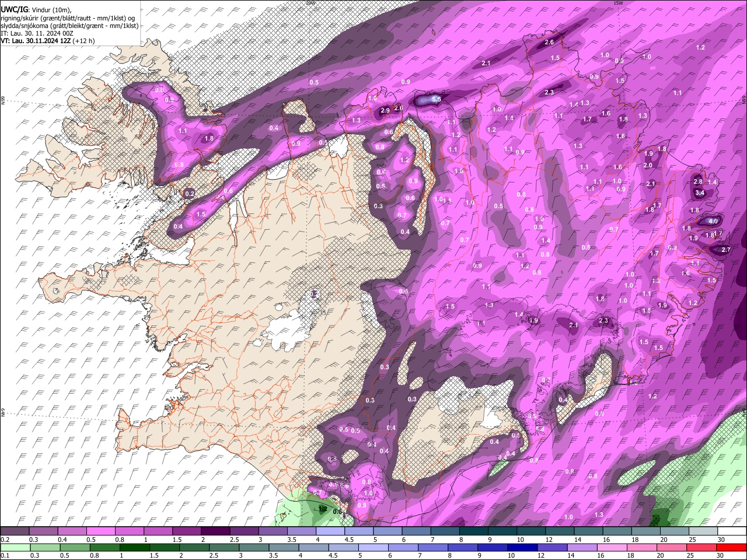
Task: Select top-row dark teal swatch between 8 and 9
Action: (473, 531)
